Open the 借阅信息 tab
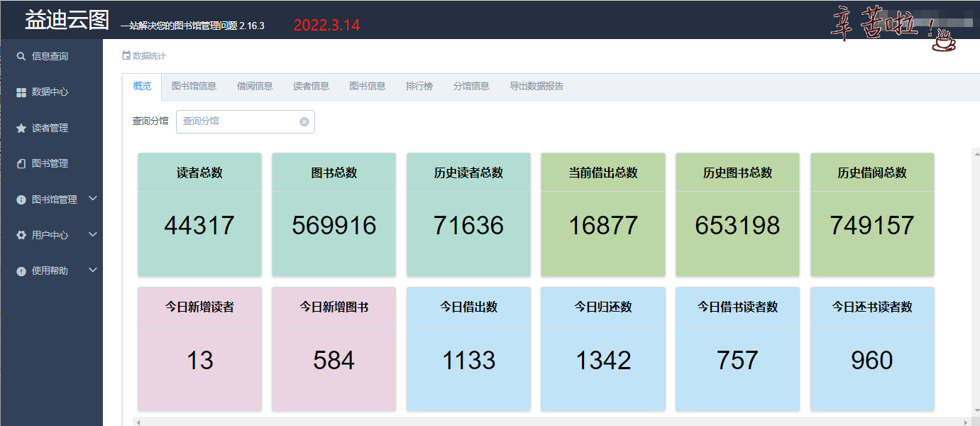This screenshot has height=426, width=980. point(255,86)
